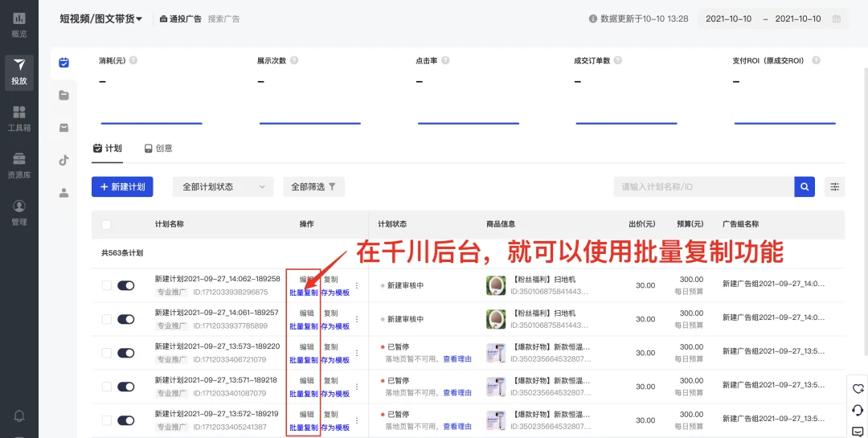Click 存为模板 for plan 571-189218
Screen dimensions: 868x438
pyautogui.click(x=335, y=394)
